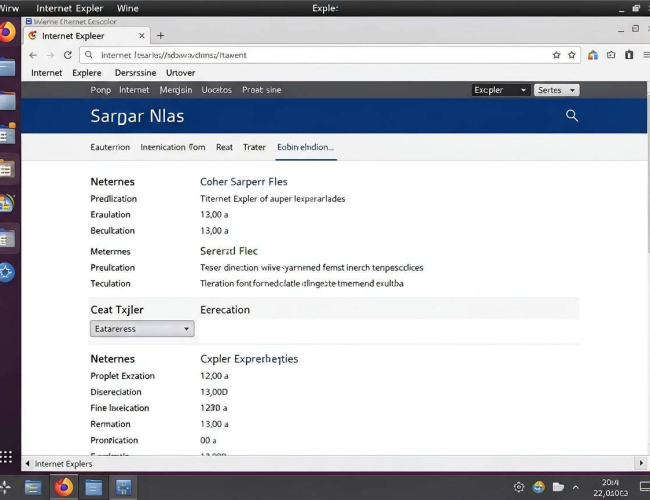
Task: Click the Proat sine navbar link
Action: 262,90
